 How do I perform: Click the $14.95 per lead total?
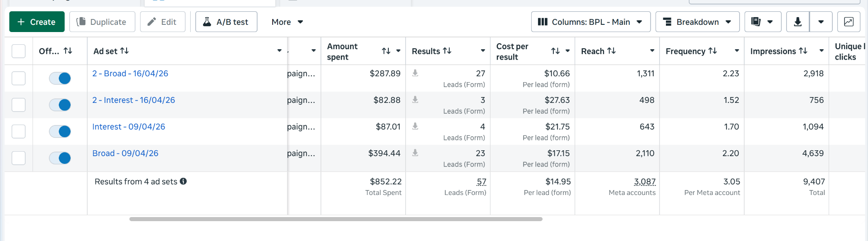tap(558, 181)
